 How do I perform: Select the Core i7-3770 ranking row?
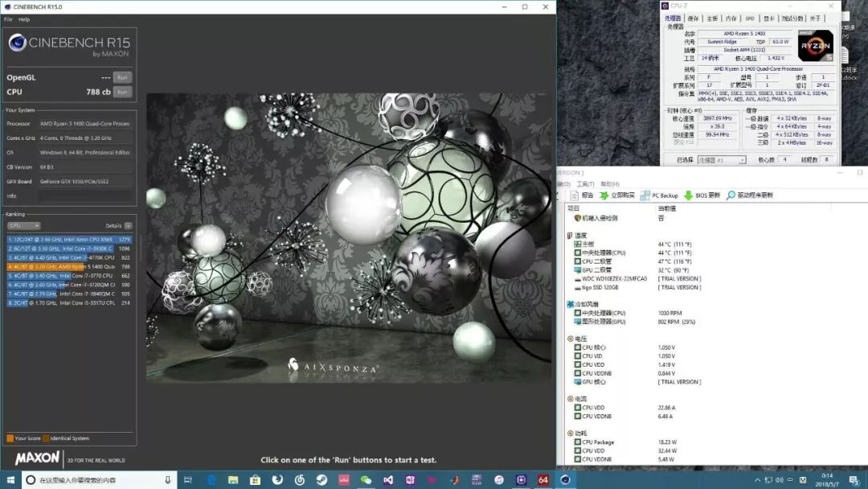tap(69, 276)
